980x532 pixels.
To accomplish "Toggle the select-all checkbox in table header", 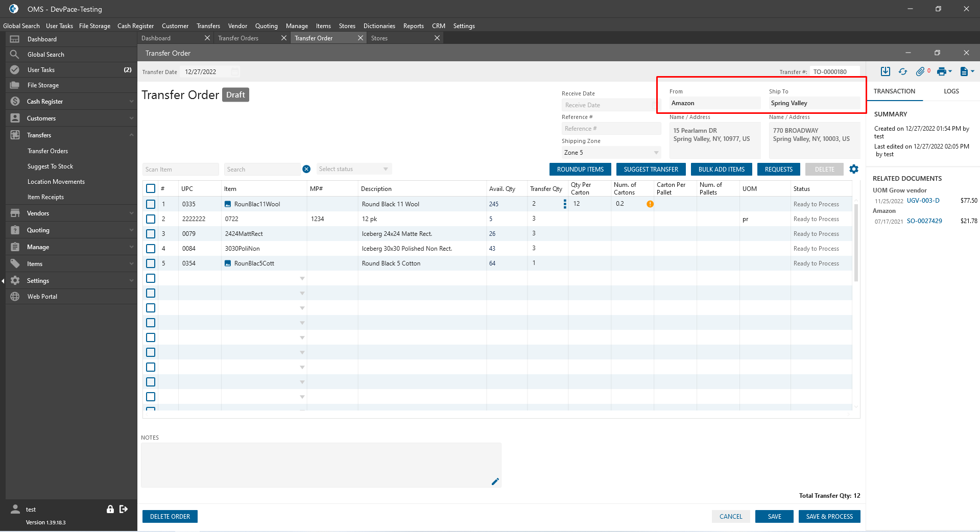I will pyautogui.click(x=151, y=188).
